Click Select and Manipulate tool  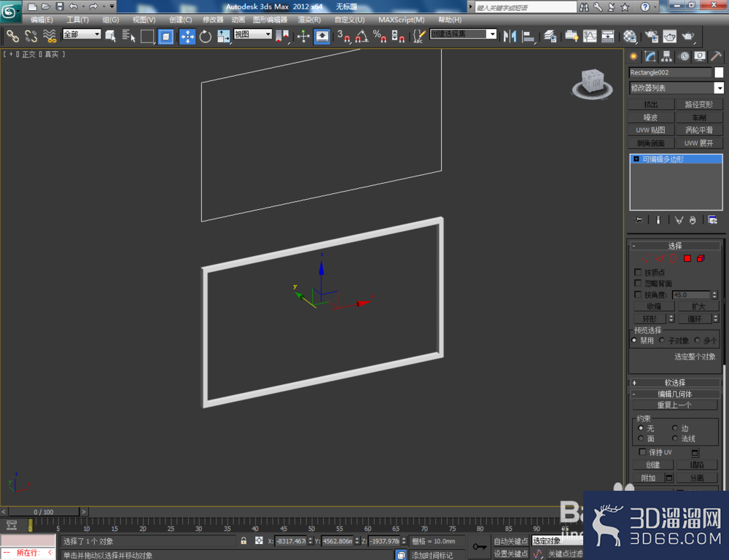303,36
